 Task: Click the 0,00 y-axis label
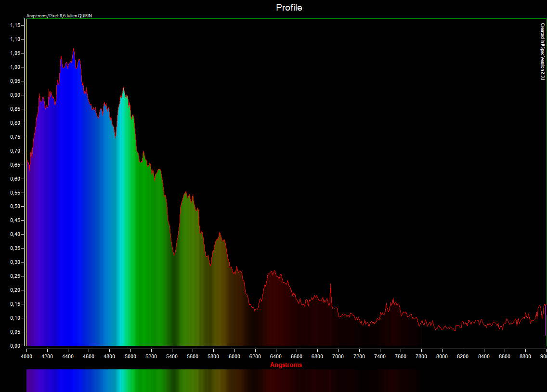(x=15, y=346)
